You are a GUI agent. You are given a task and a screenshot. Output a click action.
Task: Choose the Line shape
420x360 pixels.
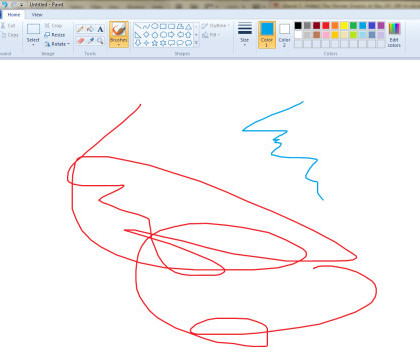click(138, 26)
